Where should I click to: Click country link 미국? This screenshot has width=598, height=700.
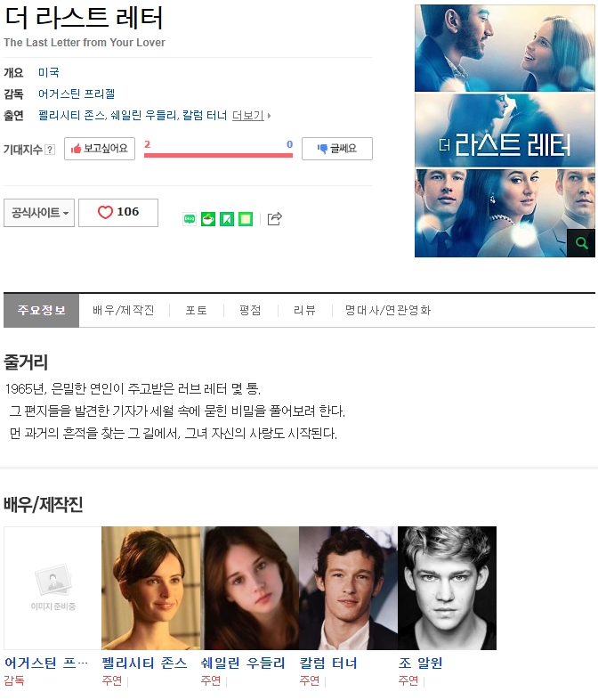[x=49, y=72]
